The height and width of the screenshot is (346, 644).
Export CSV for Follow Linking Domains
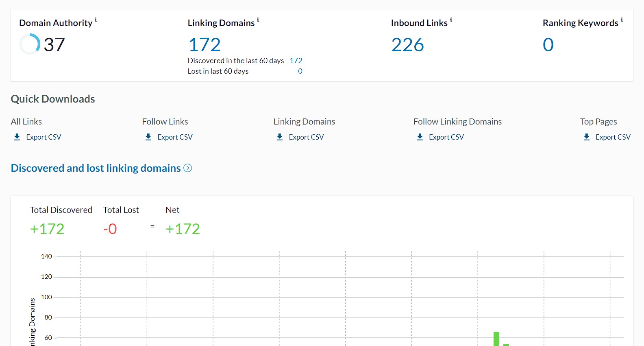446,137
